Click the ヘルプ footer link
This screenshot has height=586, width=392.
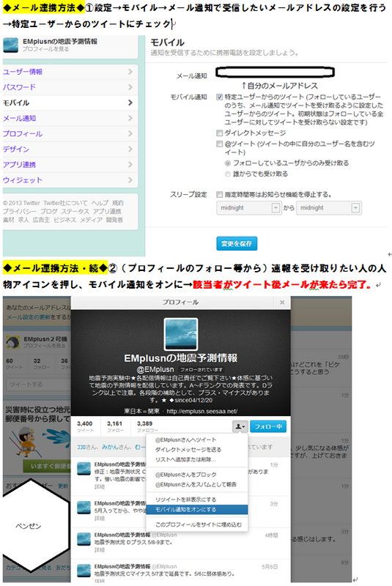[100, 203]
